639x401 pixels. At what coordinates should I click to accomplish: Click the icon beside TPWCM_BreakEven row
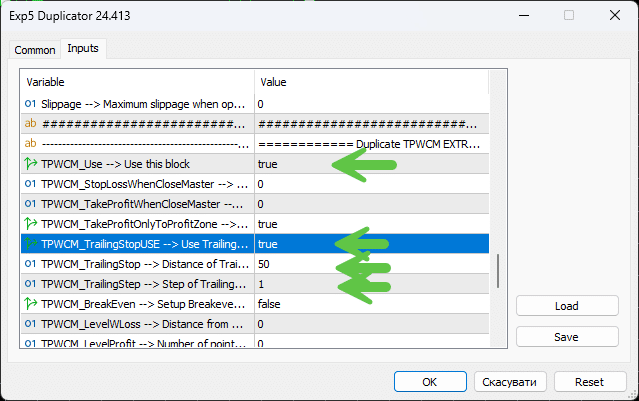coord(31,304)
